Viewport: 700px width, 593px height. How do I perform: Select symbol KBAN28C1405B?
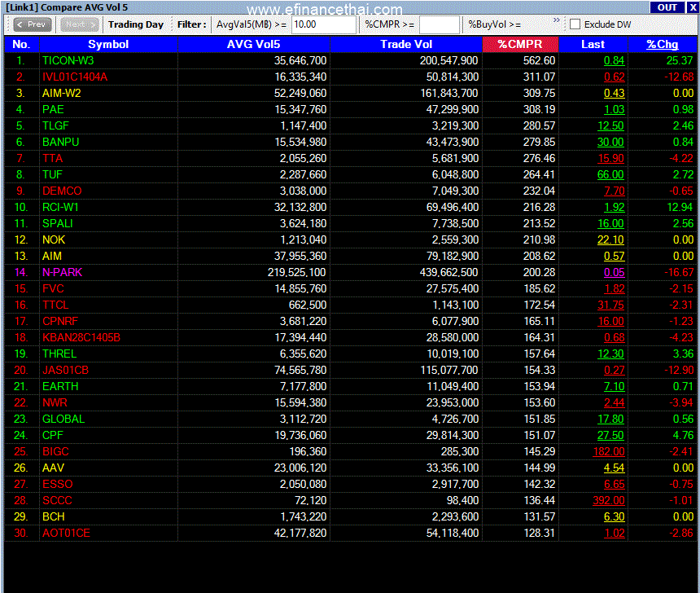pyautogui.click(x=81, y=337)
